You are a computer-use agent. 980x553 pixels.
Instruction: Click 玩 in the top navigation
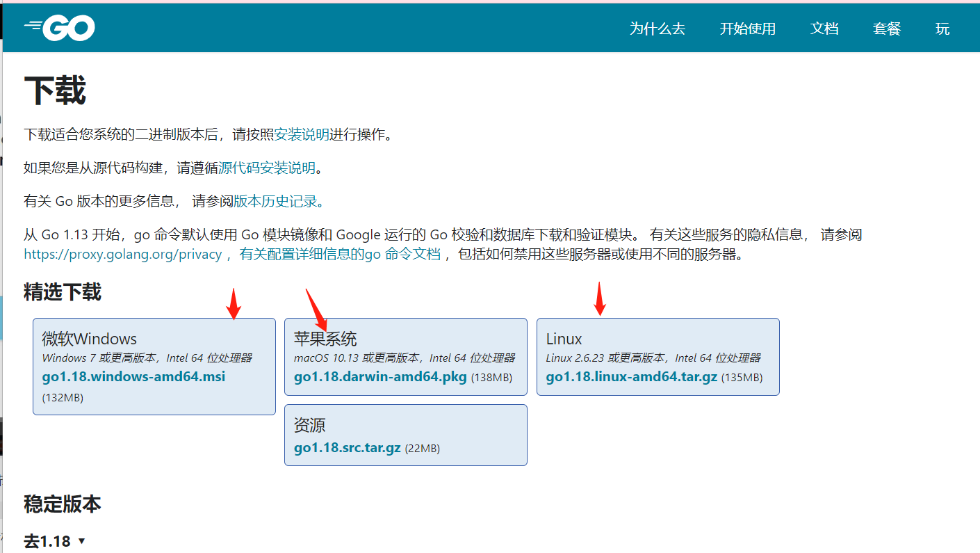pos(942,29)
